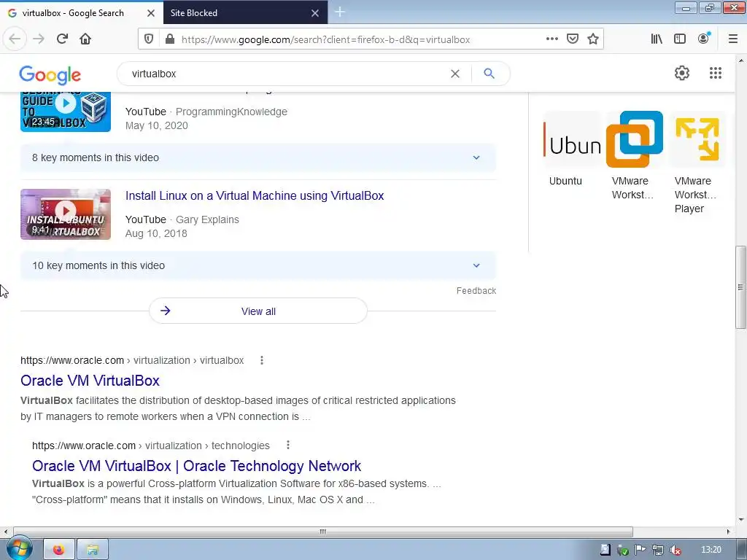Open the Firefox hamburger menu
The image size is (747, 560).
point(733,39)
